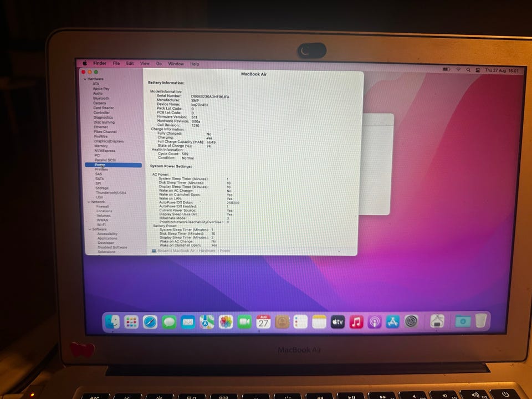Collapse the Hardware section in sidebar
This screenshot has height=399, width=532.
85,79
